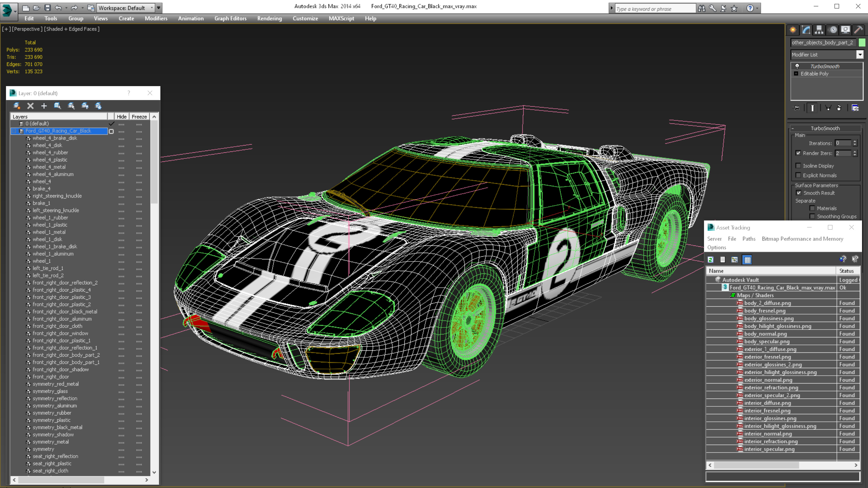The width and height of the screenshot is (868, 488).
Task: Enable Separate by Materials checkbox
Action: point(813,208)
